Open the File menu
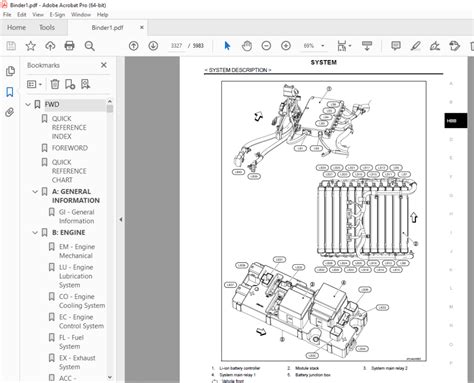Viewport: 474px width, 383px height. click(7, 15)
